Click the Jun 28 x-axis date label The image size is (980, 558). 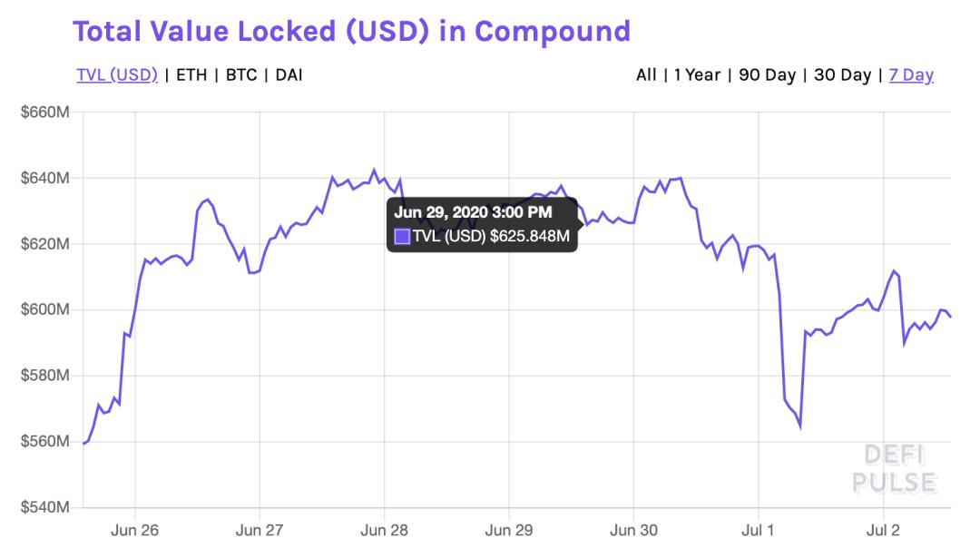tap(384, 530)
